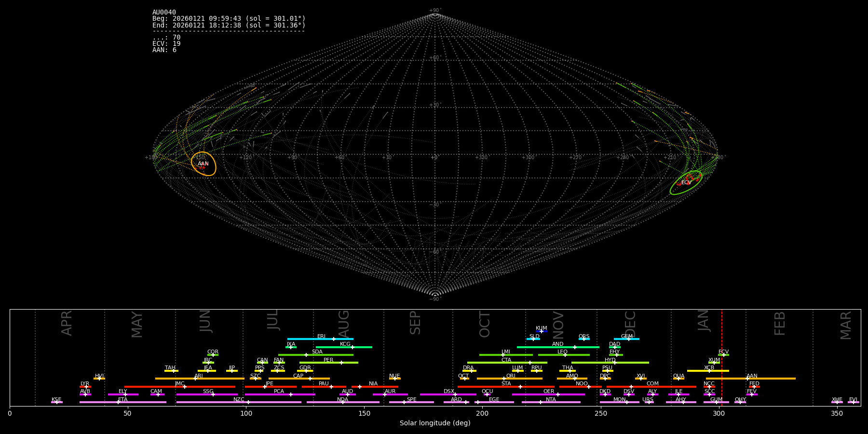Click the ORS shower label in timeline

pos(584,337)
